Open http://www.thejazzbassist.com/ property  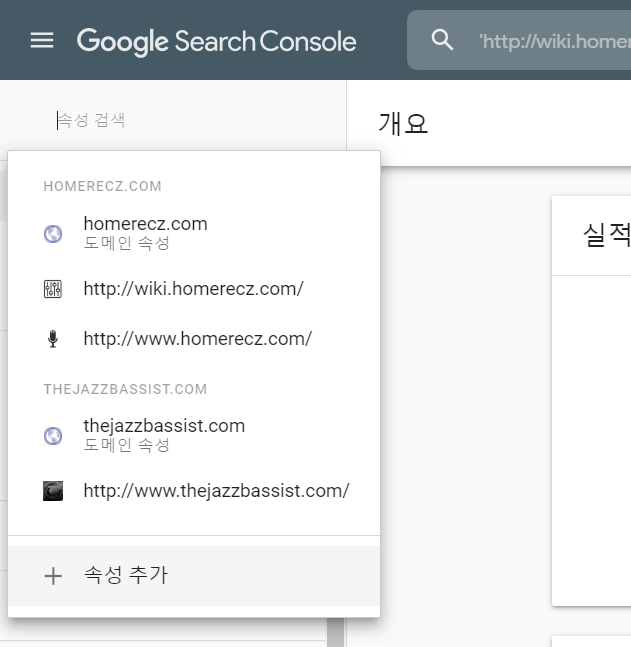216,491
